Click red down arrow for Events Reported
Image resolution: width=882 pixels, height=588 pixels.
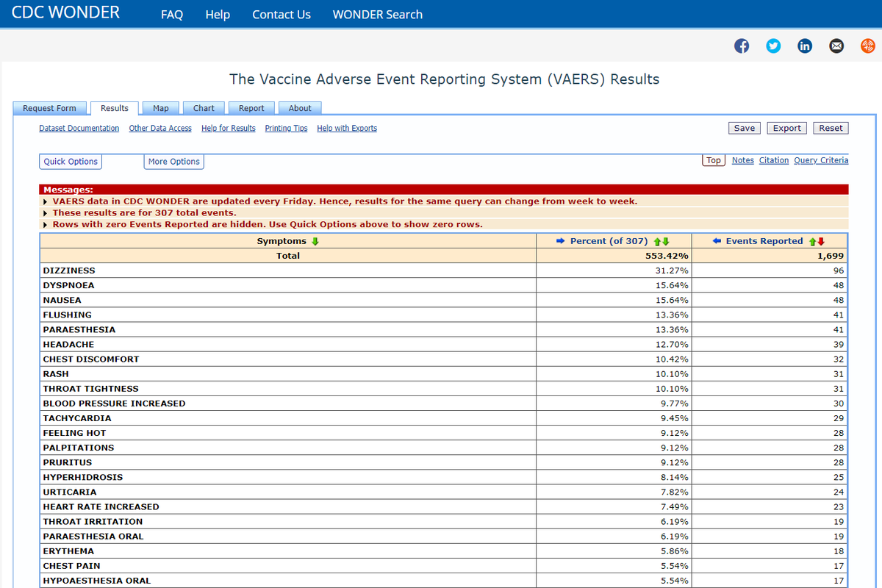[821, 241]
